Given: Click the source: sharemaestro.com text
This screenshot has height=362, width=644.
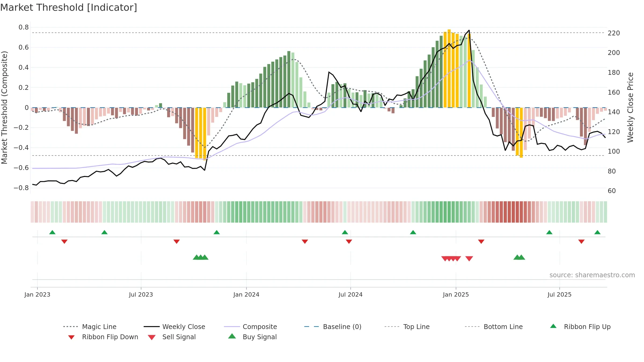Looking at the screenshot, I should 592,275.
